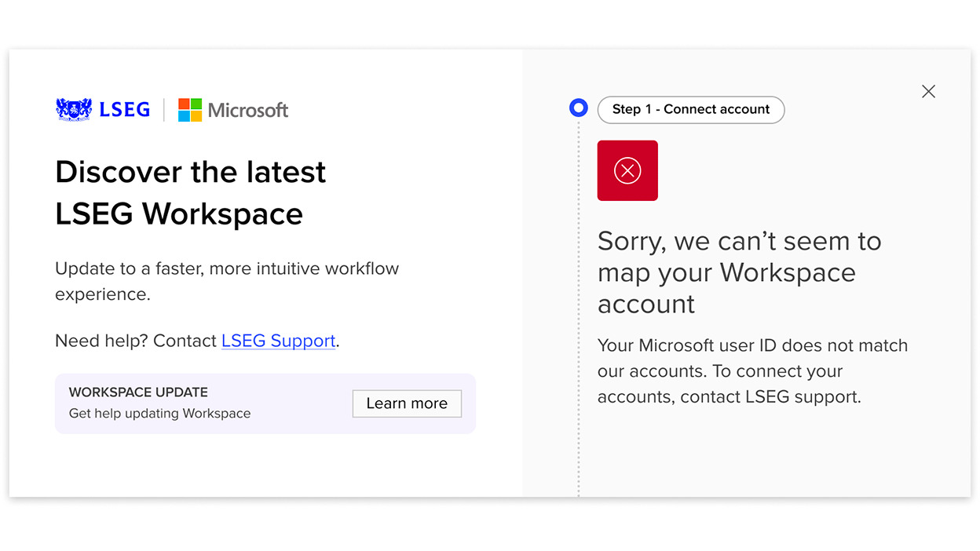
Task: Select the blue step indicator circle
Action: coord(579,108)
